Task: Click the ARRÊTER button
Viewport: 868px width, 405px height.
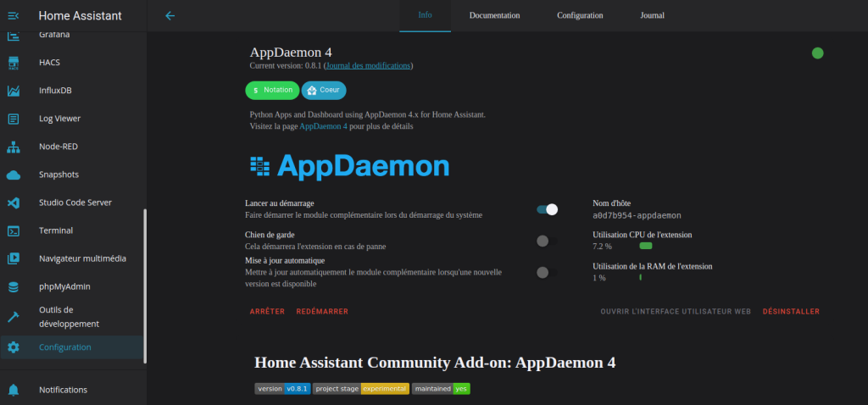Action: tap(267, 312)
